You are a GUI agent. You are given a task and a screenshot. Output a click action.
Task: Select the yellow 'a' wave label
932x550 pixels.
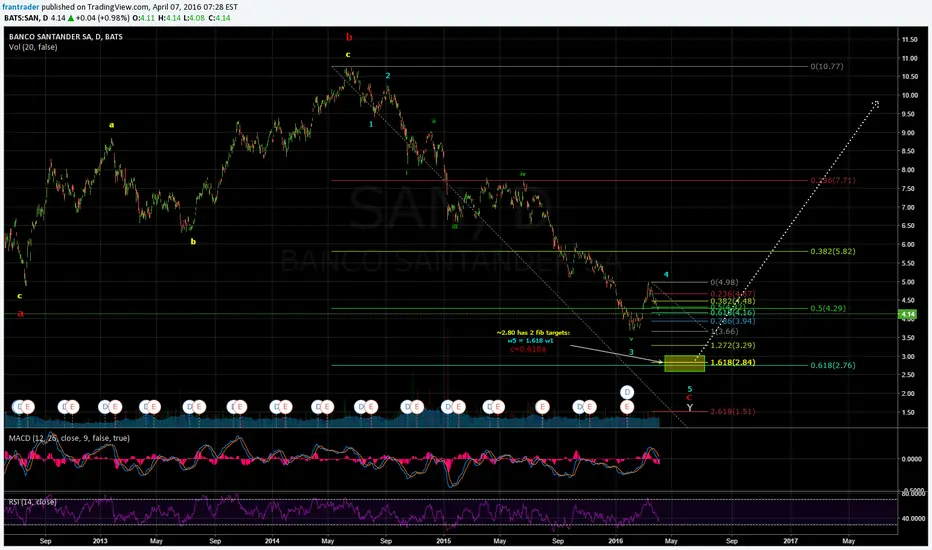(x=111, y=125)
